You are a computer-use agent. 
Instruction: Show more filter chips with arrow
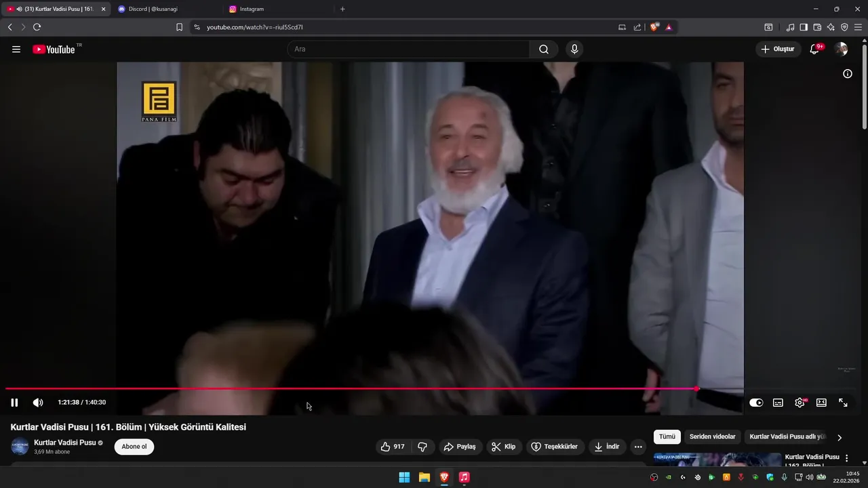coord(840,437)
